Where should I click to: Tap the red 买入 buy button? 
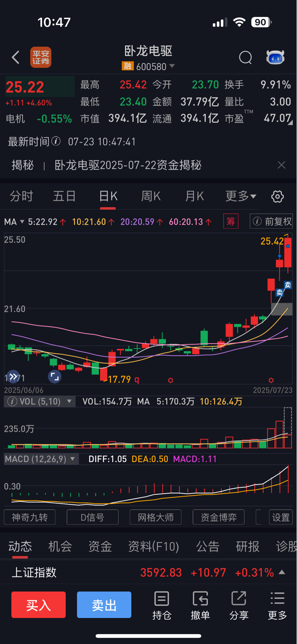pyautogui.click(x=38, y=605)
